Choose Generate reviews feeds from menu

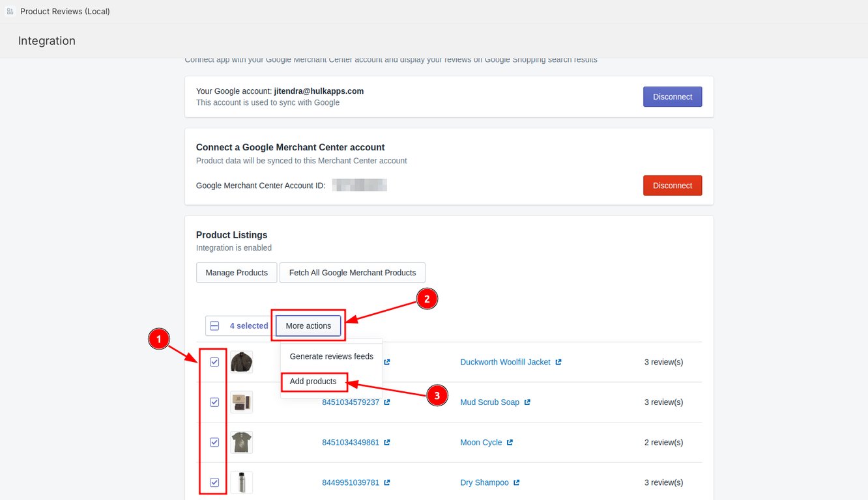[x=331, y=357]
